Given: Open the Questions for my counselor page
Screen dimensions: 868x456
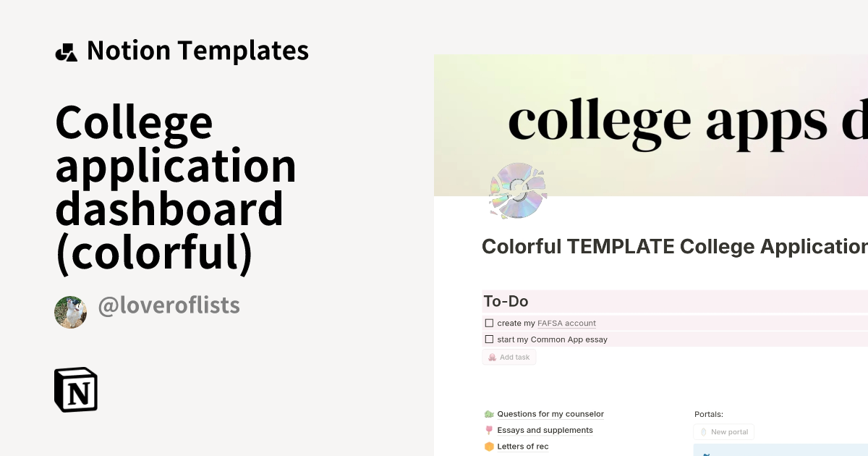Looking at the screenshot, I should pyautogui.click(x=550, y=414).
